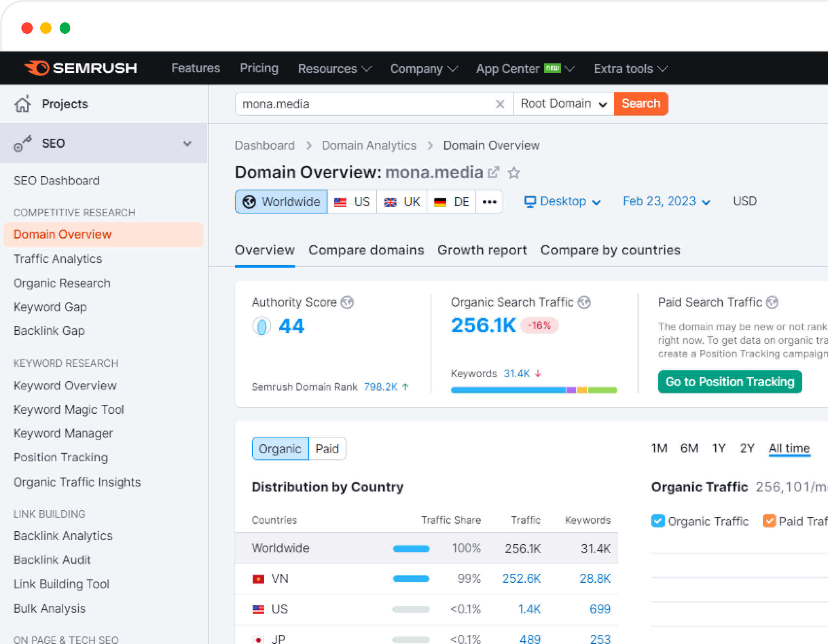Star the mona.media domain as favorite
828x644 pixels.
[514, 173]
